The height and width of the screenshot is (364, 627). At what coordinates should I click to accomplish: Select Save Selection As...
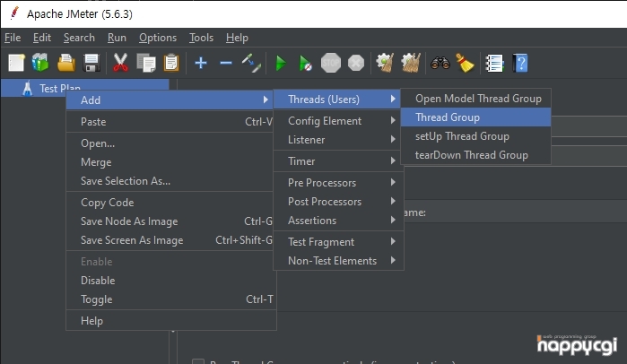170,180
